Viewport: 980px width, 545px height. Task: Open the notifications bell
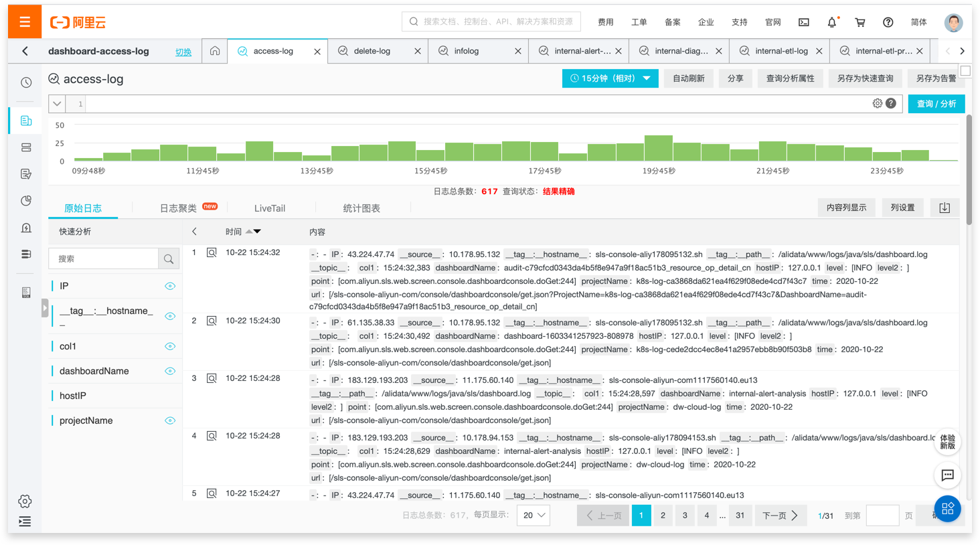point(832,22)
